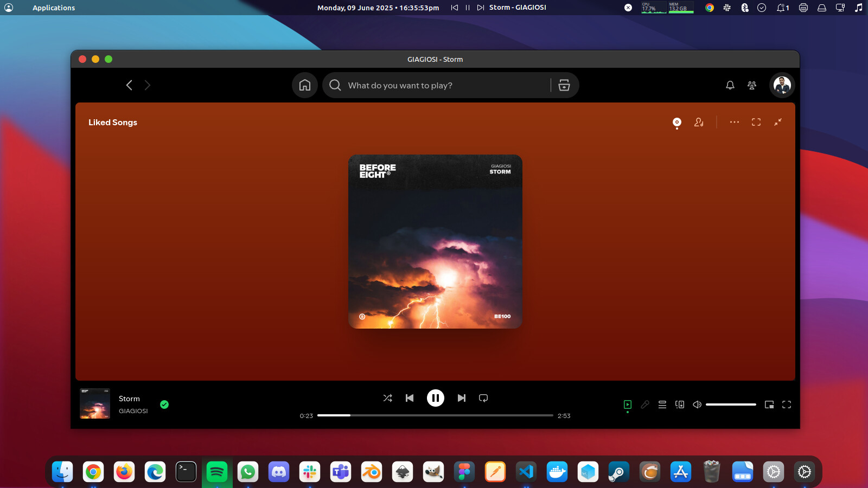Click the Slack tray icon
The width and height of the screenshot is (868, 488).
coord(727,8)
